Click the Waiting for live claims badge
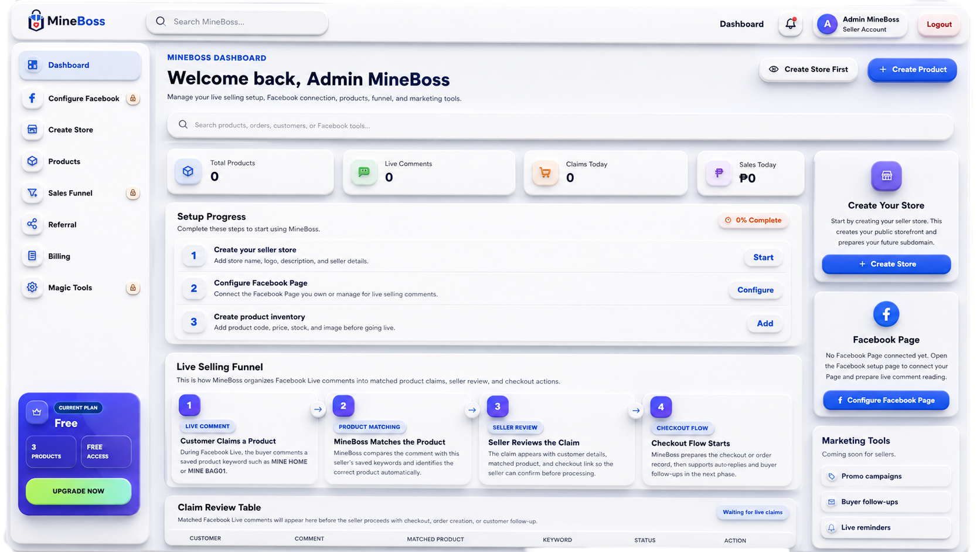 pos(753,512)
